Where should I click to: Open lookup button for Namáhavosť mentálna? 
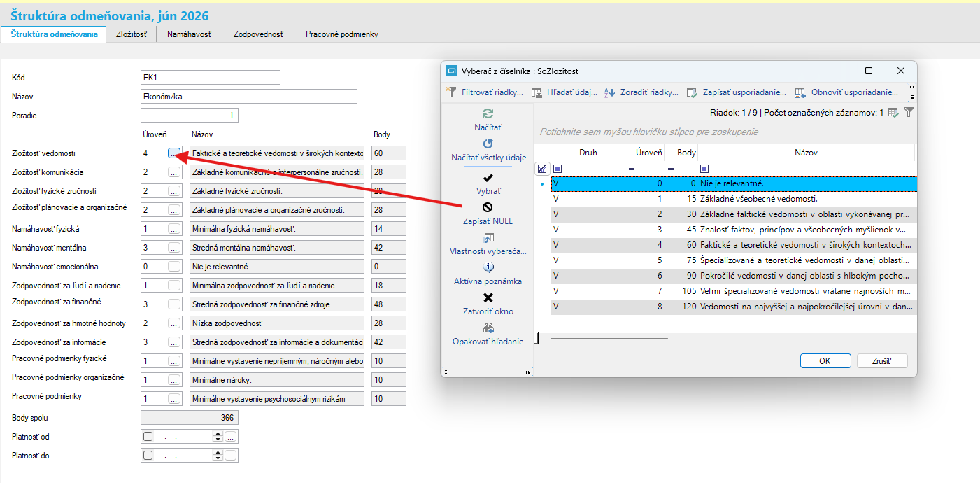coord(174,248)
